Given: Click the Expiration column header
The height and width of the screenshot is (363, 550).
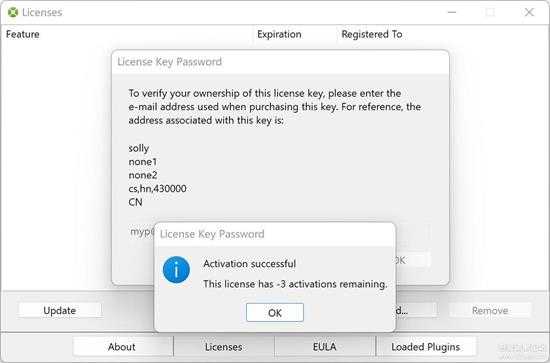Looking at the screenshot, I should pos(279,34).
